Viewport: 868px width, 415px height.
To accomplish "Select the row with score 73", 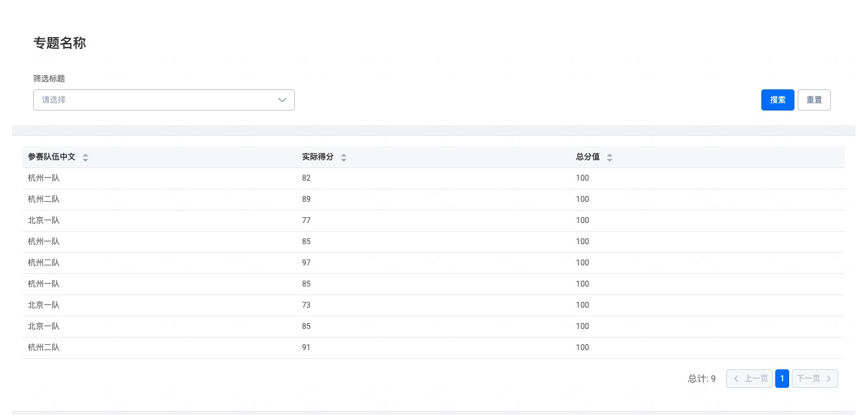I will pyautogui.click(x=306, y=306).
